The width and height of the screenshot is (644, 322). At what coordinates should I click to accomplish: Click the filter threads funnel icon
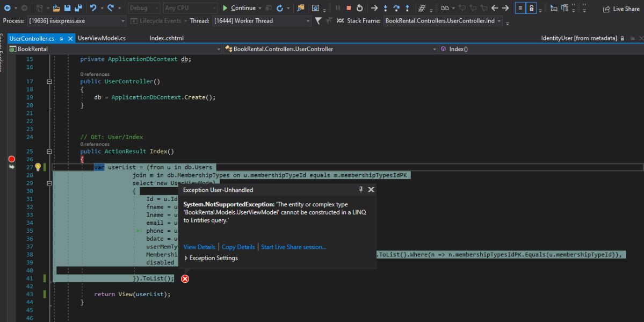318,20
